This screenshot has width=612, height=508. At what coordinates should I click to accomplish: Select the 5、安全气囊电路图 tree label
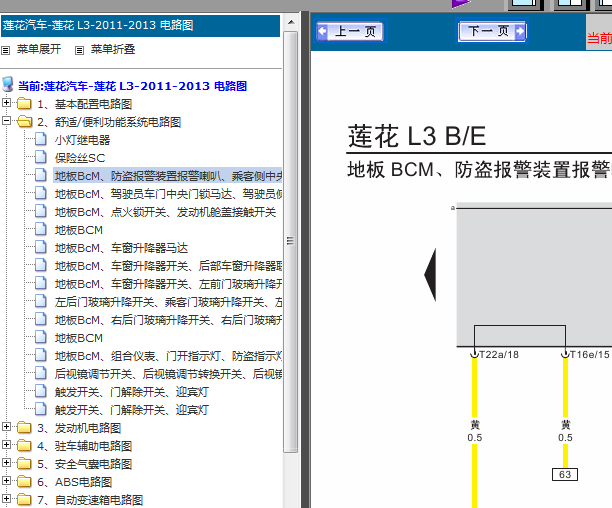84,464
